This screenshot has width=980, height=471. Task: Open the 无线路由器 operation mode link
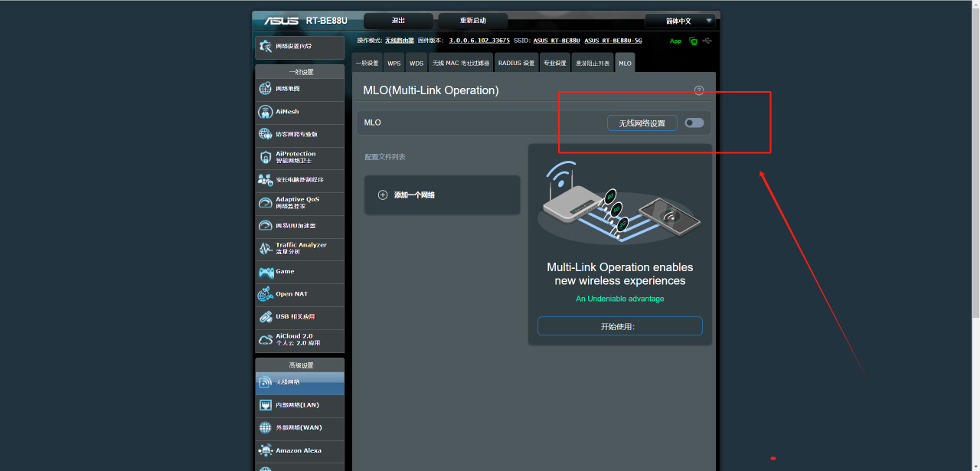[x=400, y=41]
